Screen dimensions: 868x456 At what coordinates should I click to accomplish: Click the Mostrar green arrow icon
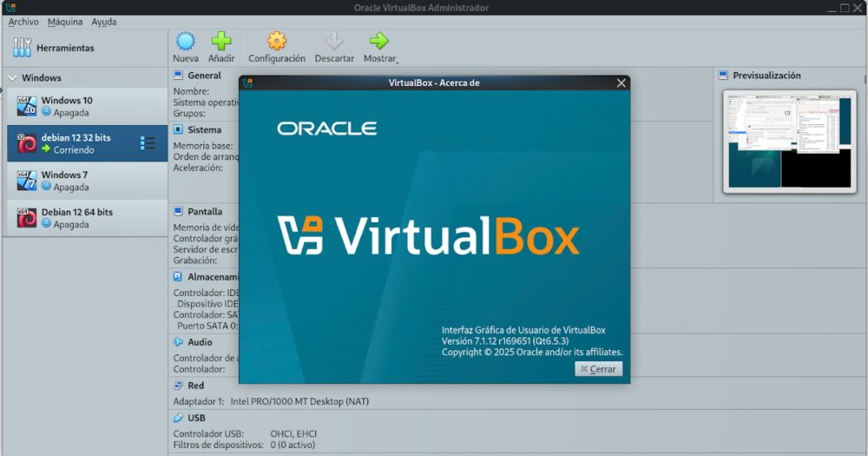tap(379, 41)
